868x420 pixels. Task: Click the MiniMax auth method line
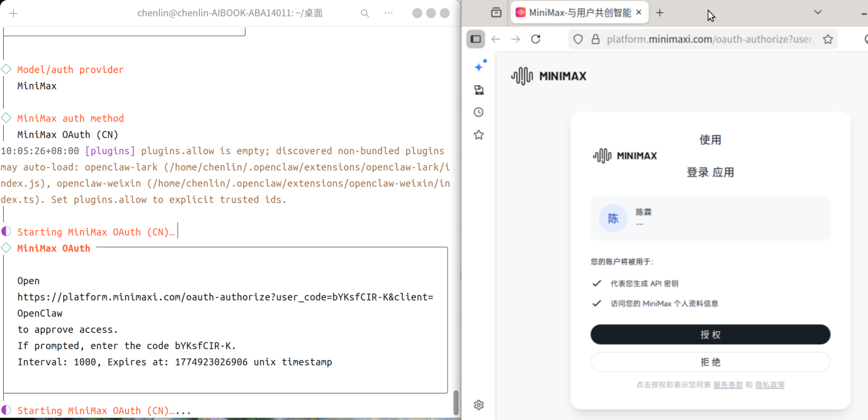pyautogui.click(x=70, y=118)
